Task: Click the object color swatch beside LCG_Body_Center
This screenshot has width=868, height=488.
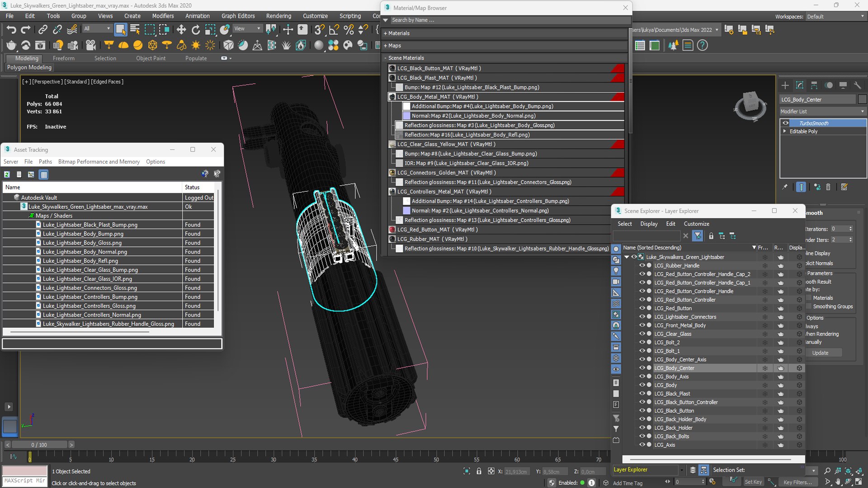Action: pyautogui.click(x=863, y=99)
